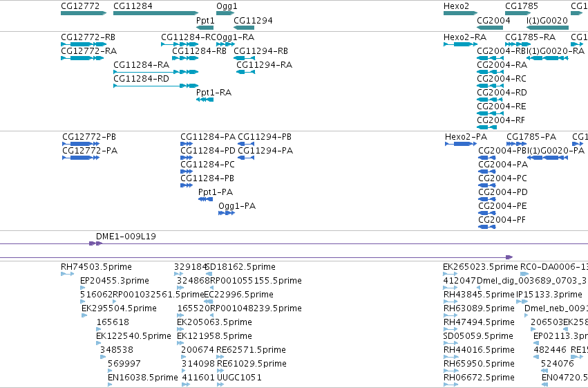The height and width of the screenshot is (388, 588).
Task: Select the Ppt1-PA protein feature
Action: pyautogui.click(x=205, y=200)
